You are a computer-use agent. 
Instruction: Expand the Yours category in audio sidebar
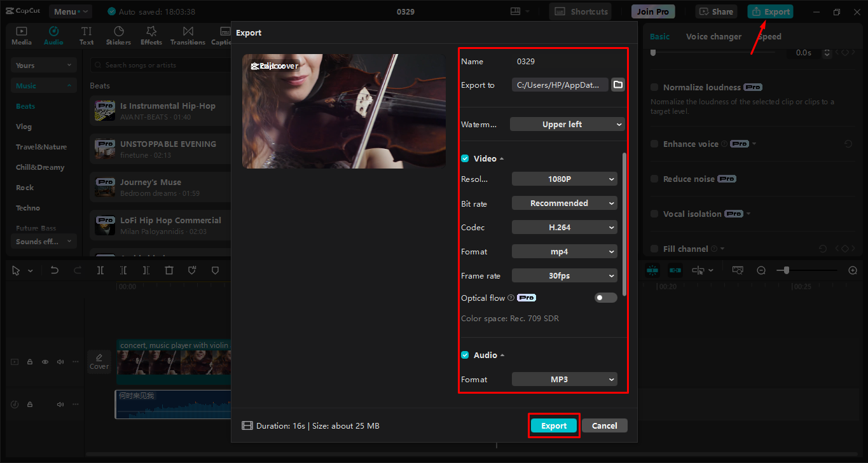tap(44, 65)
